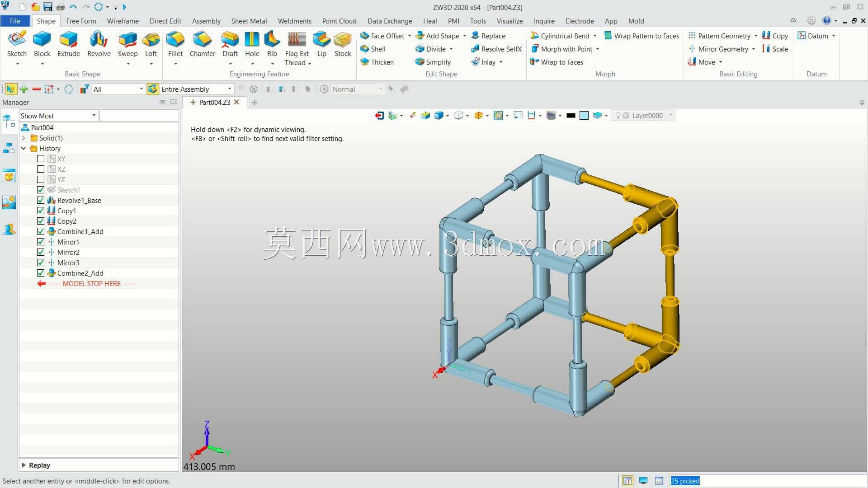This screenshot has height=488, width=868.
Task: Click the Mirror Geometry button
Action: (x=718, y=49)
